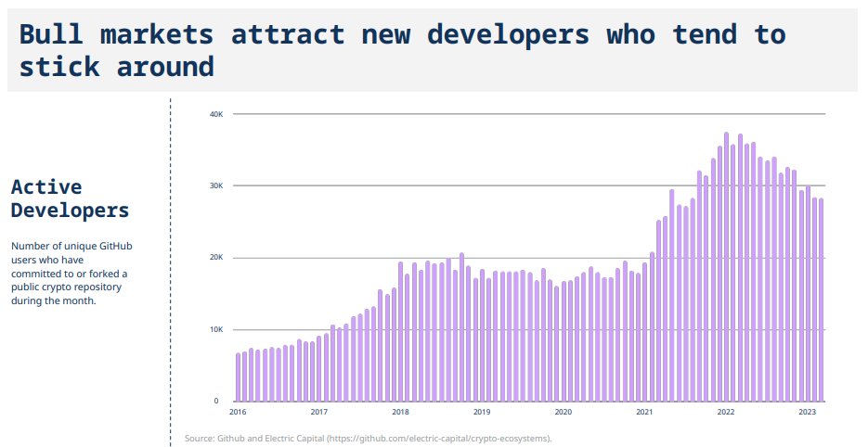Select the 2016 x-axis year label

[x=238, y=412]
